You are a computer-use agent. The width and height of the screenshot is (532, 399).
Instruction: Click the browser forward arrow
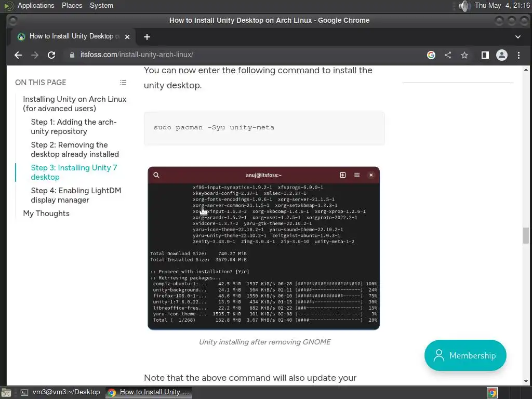pos(35,55)
